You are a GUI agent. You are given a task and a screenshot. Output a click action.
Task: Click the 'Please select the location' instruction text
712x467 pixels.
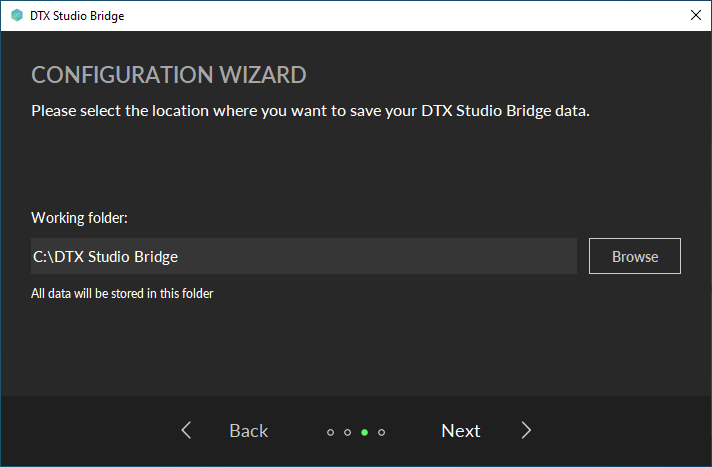[x=310, y=110]
